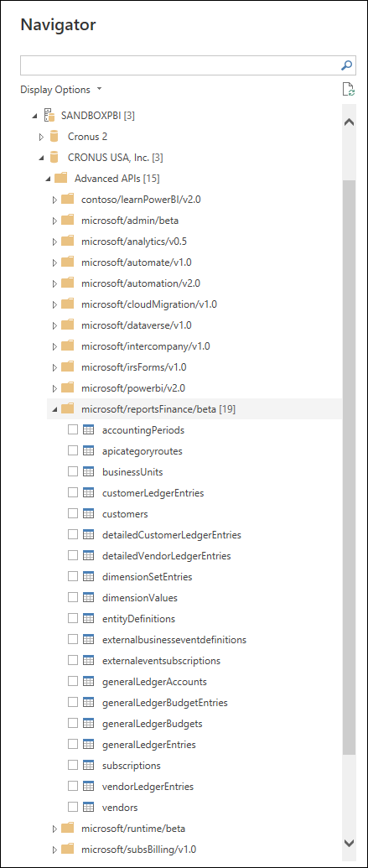This screenshot has width=368, height=868.
Task: Expand the microsoft/powerbi/v2.0 arrow
Action: click(54, 388)
